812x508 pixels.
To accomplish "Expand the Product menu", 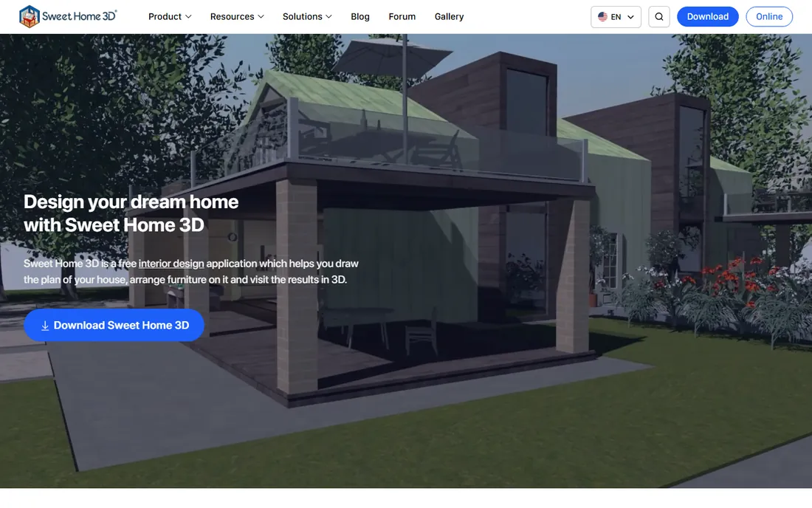I will coord(170,16).
